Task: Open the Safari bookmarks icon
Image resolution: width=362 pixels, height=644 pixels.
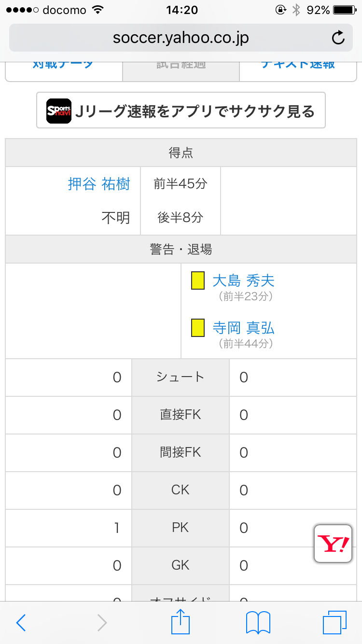Action: point(258,623)
